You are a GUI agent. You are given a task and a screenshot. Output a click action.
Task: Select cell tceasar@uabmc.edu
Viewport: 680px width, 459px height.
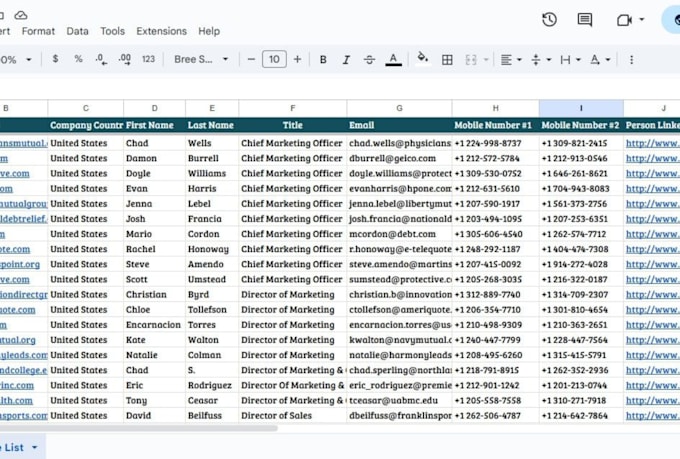(399, 400)
